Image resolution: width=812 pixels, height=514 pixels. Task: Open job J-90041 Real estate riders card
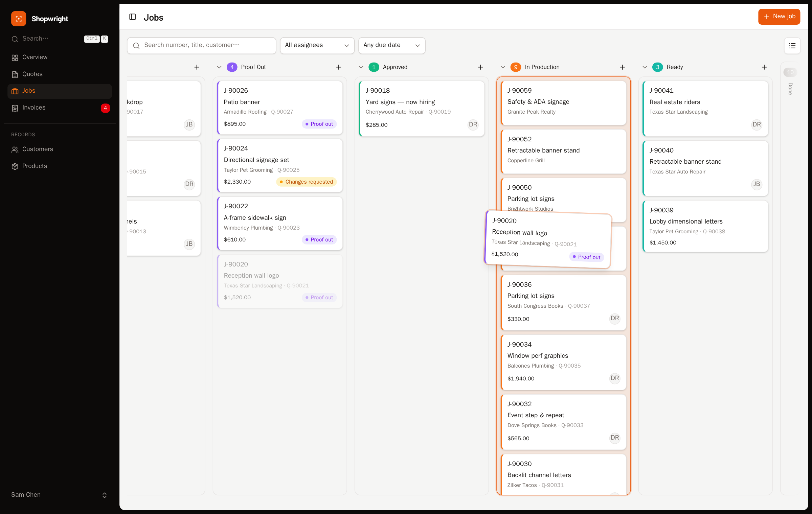coord(705,109)
